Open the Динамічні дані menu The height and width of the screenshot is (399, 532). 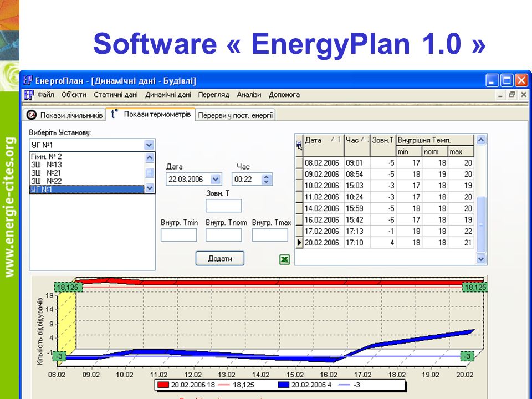click(168, 95)
